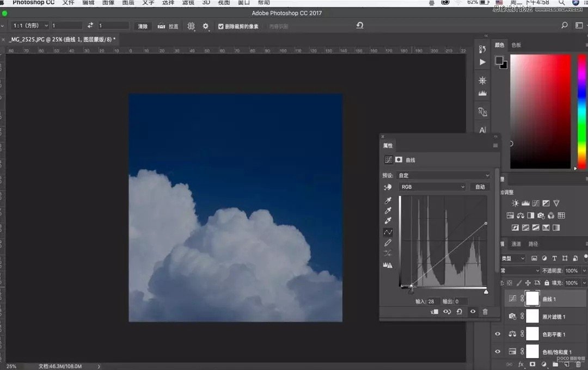Screen dimensions: 588x370
Task: Open the RGB channel dropdown
Action: 432,187
